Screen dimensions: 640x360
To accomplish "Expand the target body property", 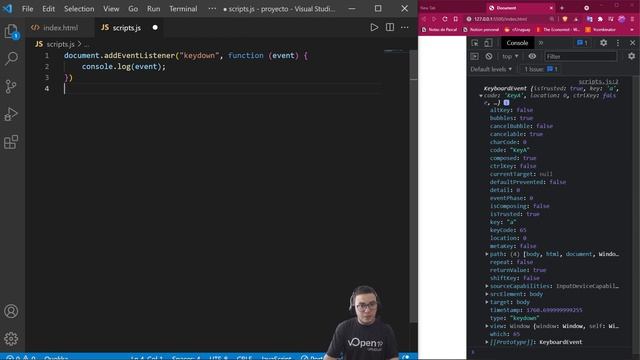I will [487, 302].
